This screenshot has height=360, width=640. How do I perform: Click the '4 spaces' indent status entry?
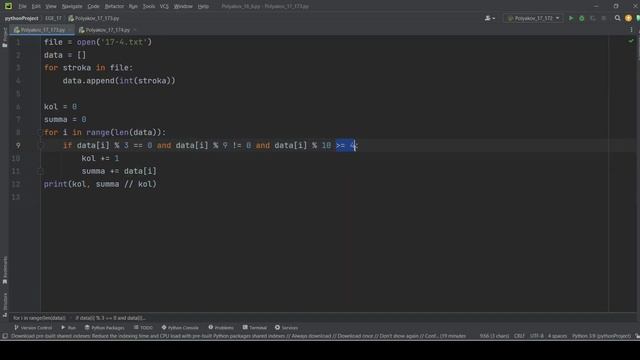click(x=557, y=336)
